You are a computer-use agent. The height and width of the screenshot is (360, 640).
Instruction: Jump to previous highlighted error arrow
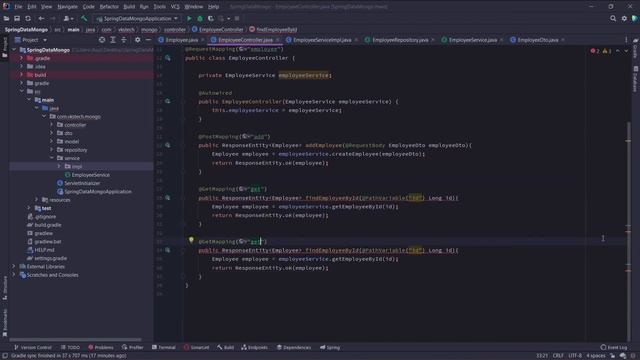tap(618, 51)
